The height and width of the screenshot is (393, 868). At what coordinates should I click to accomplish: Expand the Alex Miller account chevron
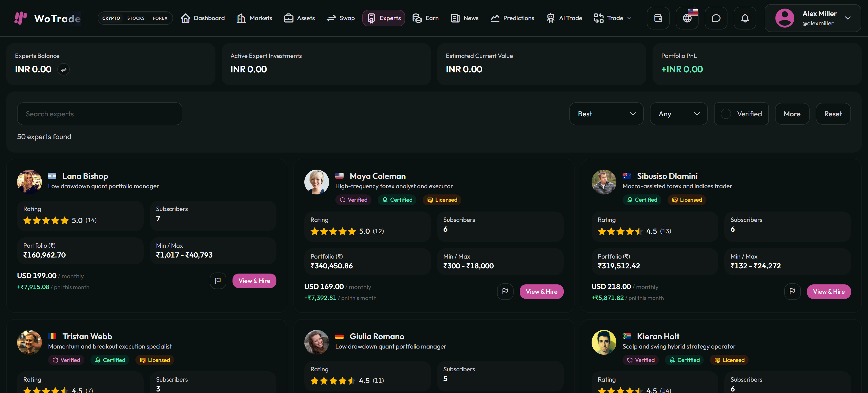848,18
